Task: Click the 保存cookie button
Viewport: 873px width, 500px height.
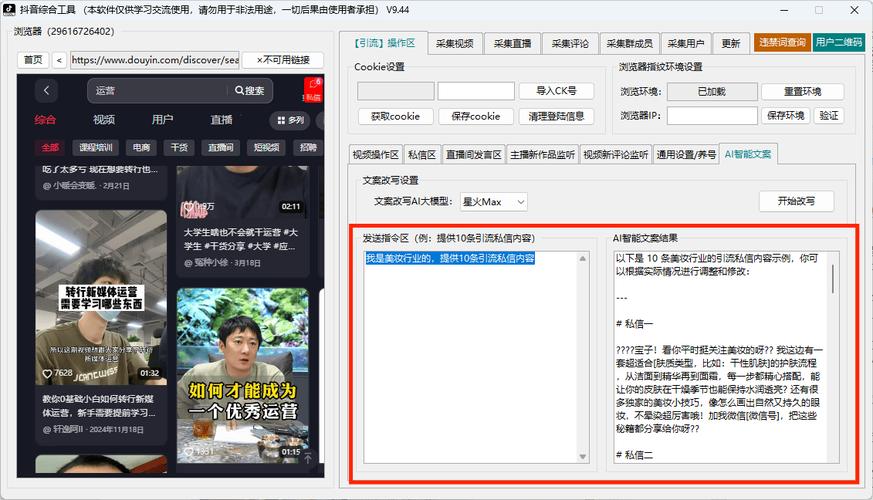Action: (x=475, y=116)
